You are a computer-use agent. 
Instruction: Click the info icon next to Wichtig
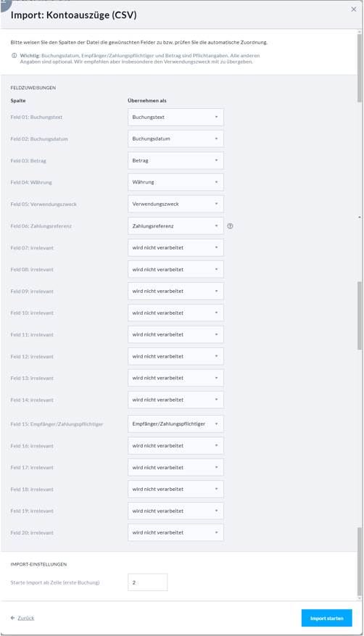pyautogui.click(x=15, y=56)
